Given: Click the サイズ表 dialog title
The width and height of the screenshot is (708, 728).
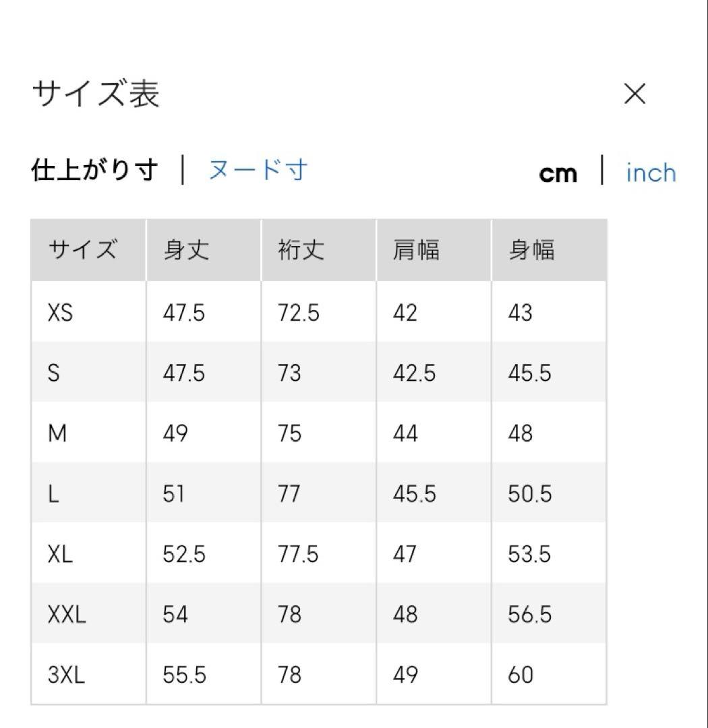Looking at the screenshot, I should (x=95, y=94).
